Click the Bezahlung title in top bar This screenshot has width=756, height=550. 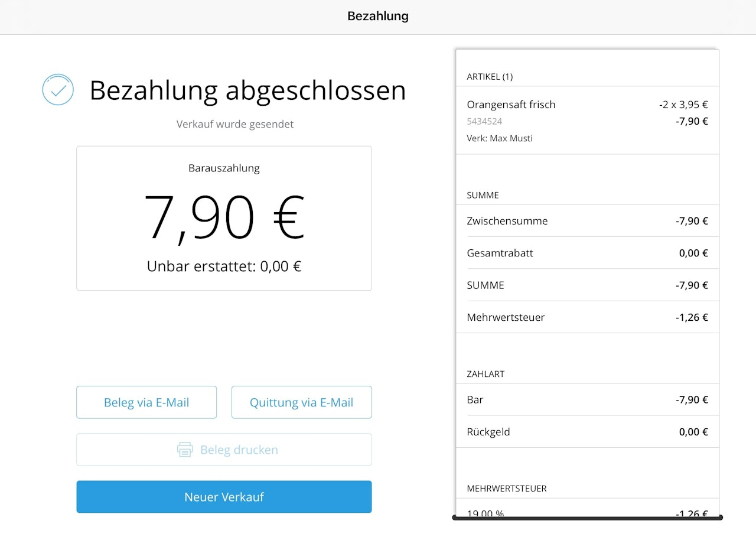point(378,17)
